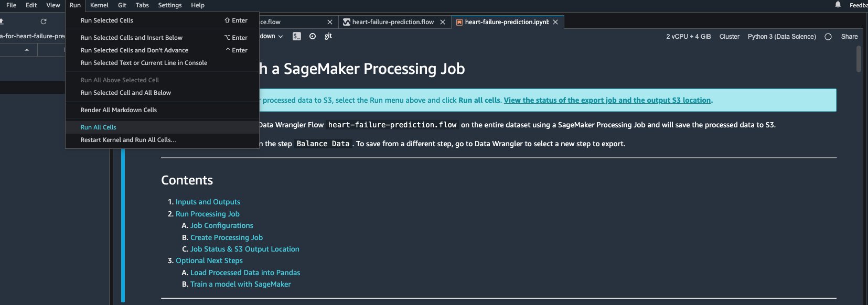Image resolution: width=868 pixels, height=305 pixels.
Task: Click the flow icon on heart-failure-prediction.flow tab
Action: point(347,22)
